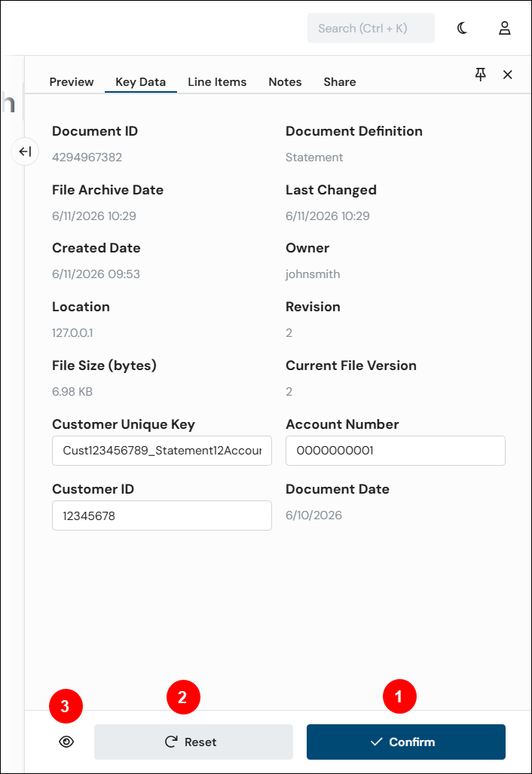Open the user profile icon

[504, 28]
